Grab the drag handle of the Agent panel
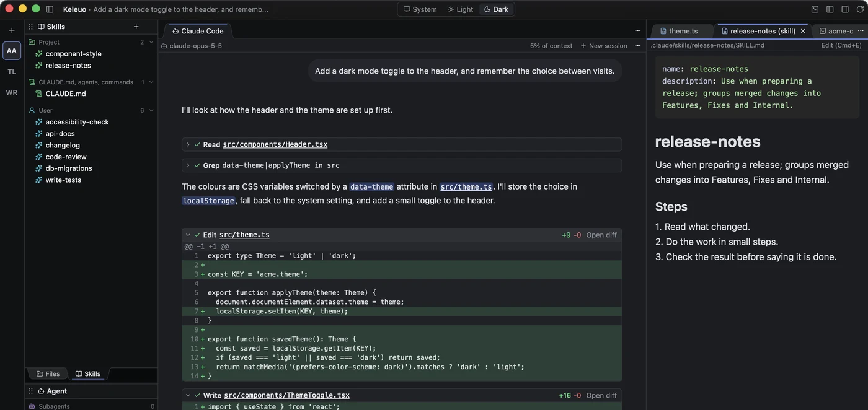 click(x=31, y=391)
